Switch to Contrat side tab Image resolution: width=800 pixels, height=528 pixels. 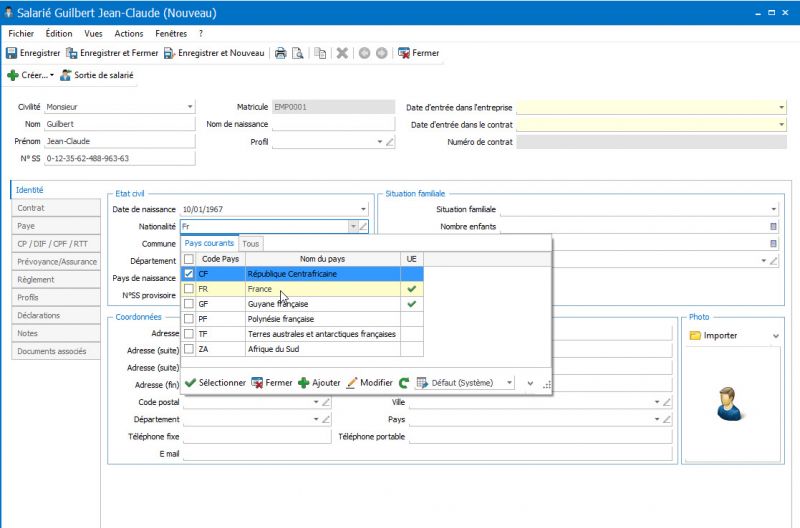tap(56, 208)
